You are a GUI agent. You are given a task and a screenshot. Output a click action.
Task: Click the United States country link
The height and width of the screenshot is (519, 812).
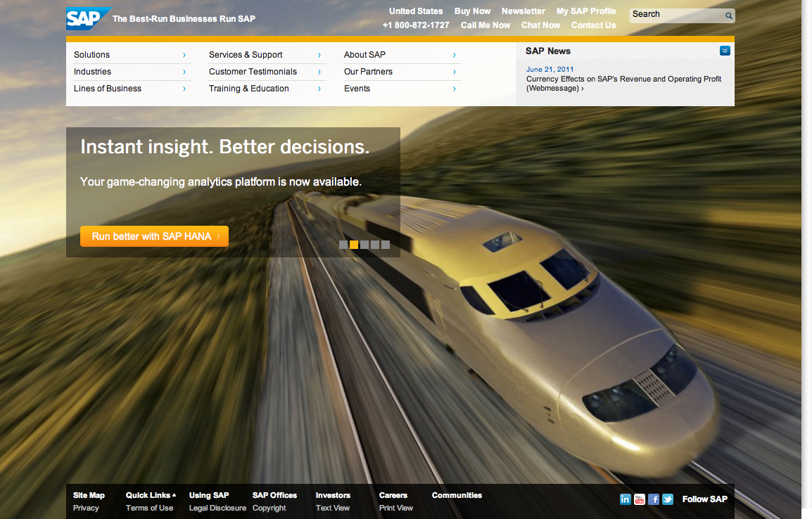pos(416,11)
